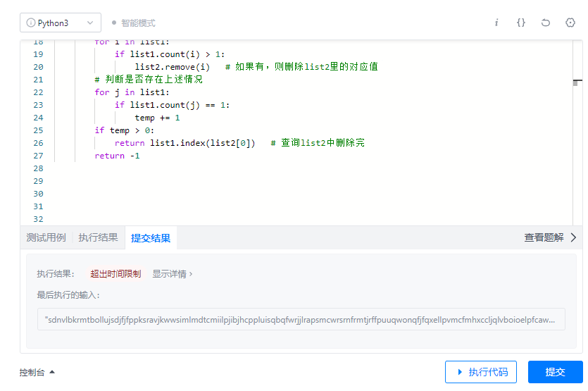Expand the 控制台 console panel

coord(37,372)
